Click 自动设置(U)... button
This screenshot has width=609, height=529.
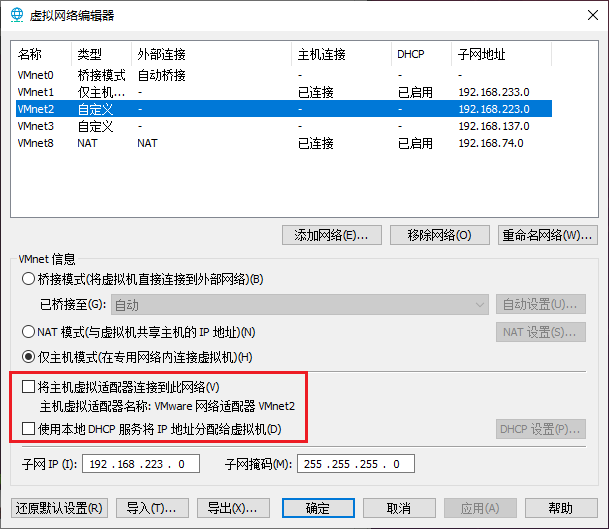coord(541,304)
